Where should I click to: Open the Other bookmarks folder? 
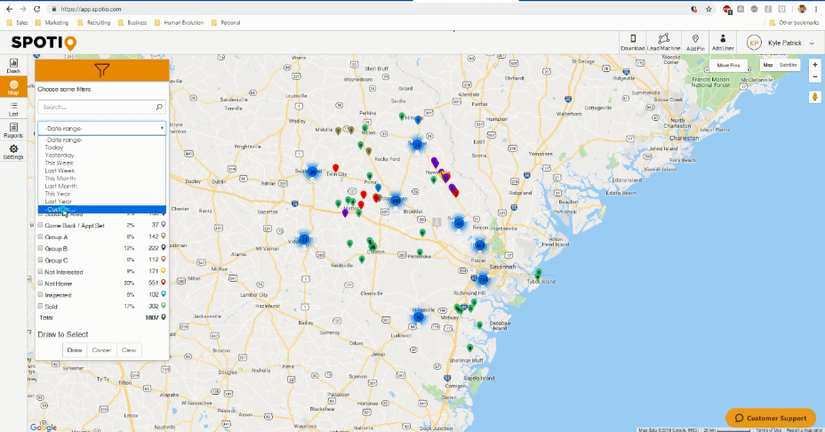pos(794,23)
